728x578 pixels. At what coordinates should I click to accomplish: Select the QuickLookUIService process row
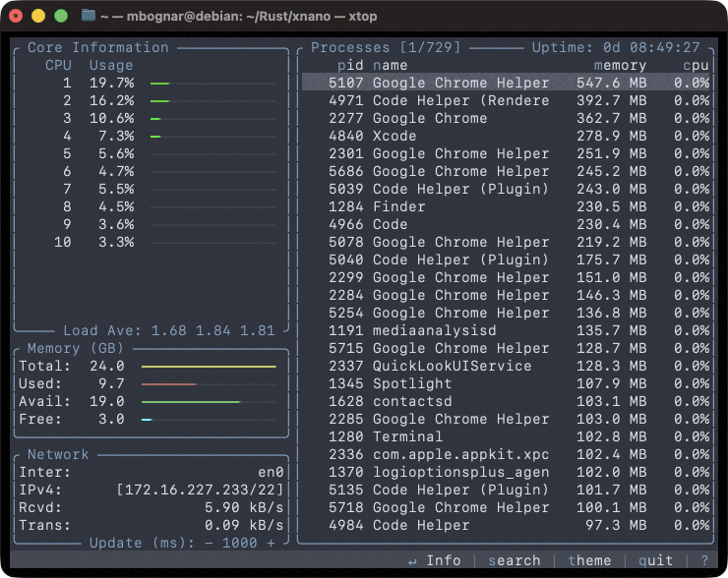pos(506,366)
